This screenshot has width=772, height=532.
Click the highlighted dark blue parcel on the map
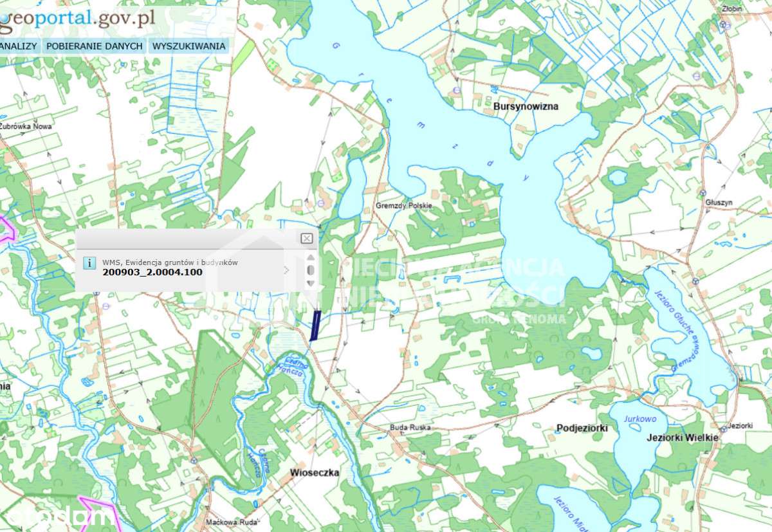315,326
